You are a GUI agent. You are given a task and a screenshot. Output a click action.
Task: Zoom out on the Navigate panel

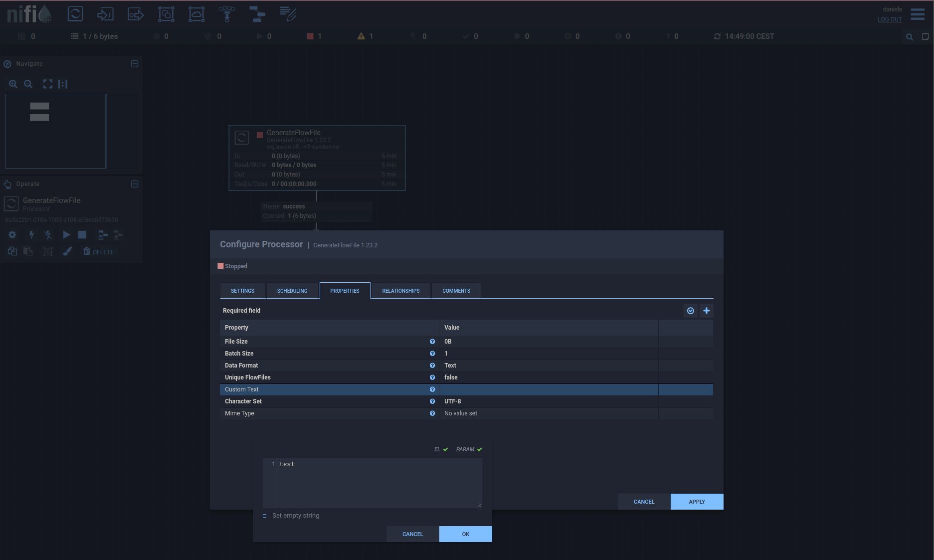click(28, 84)
